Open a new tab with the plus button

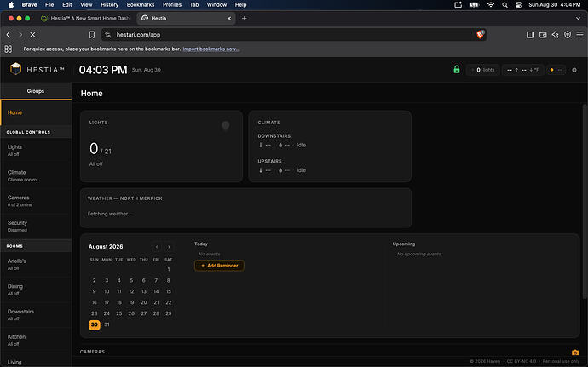244,18
